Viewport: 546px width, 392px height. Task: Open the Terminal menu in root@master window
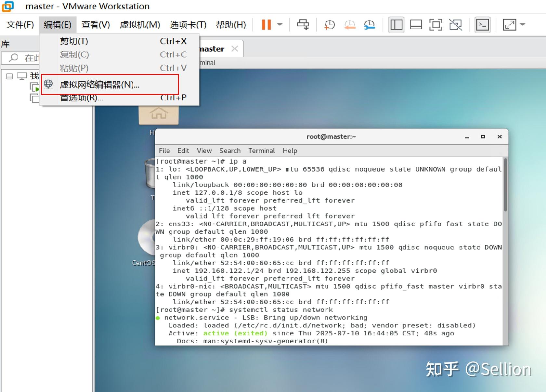point(261,150)
